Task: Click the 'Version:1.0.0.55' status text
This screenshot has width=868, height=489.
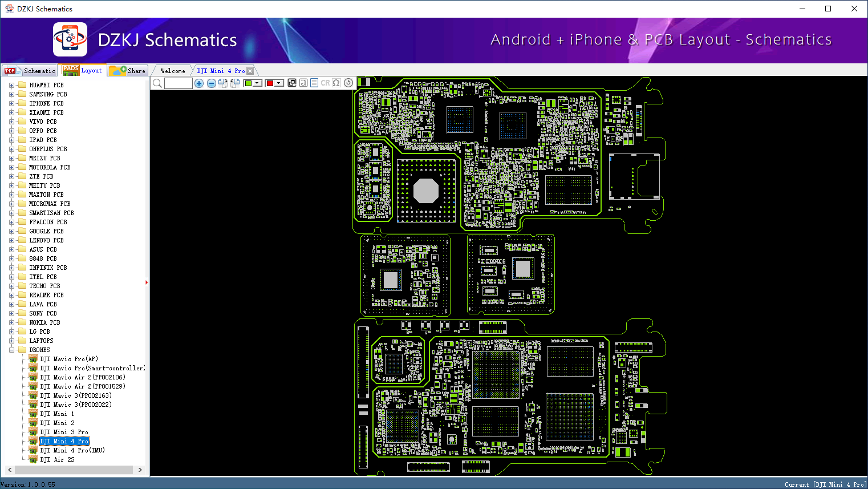Action: [28, 484]
